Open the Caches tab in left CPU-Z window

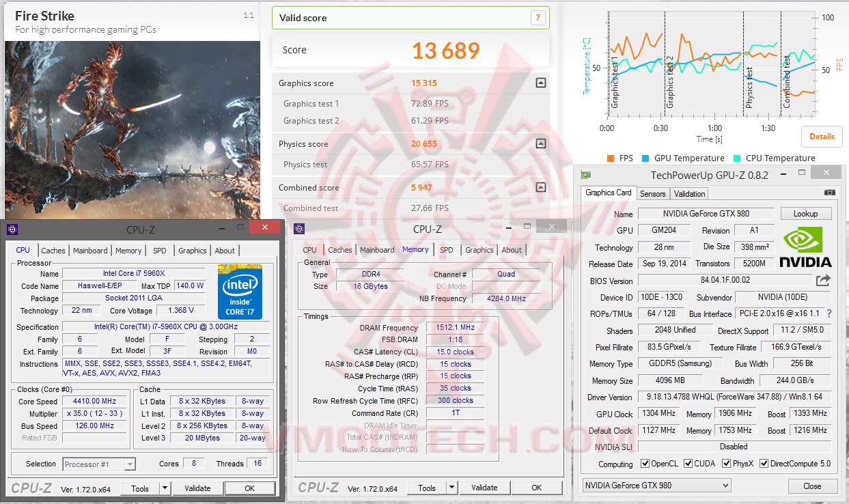[53, 251]
